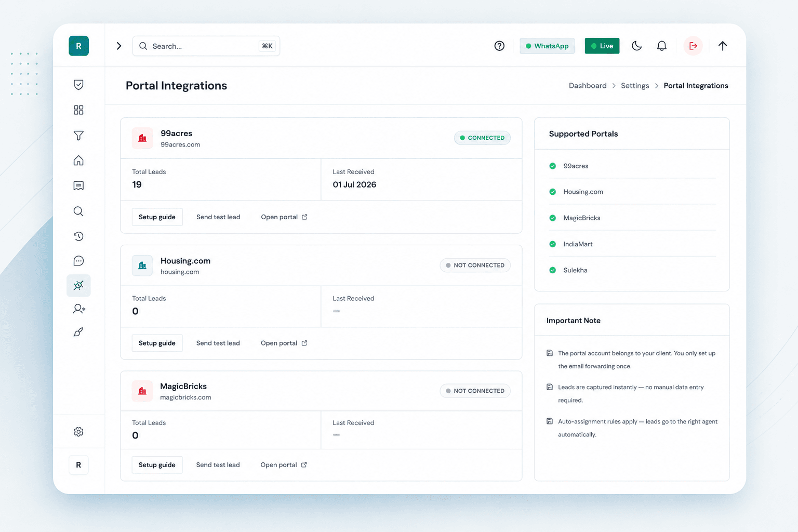Click the magicbricks.com domain text
Screen dimensions: 798x532
185,397
